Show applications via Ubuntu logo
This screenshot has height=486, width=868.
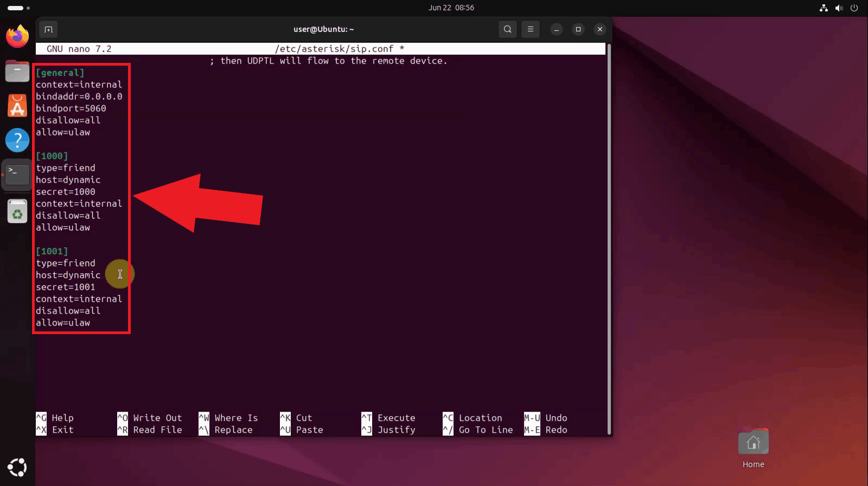(x=17, y=467)
